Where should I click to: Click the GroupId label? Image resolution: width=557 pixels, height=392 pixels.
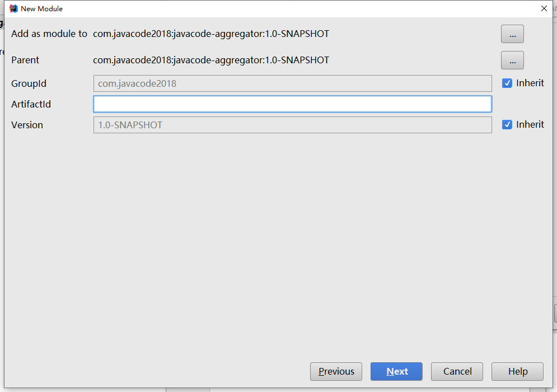click(29, 83)
